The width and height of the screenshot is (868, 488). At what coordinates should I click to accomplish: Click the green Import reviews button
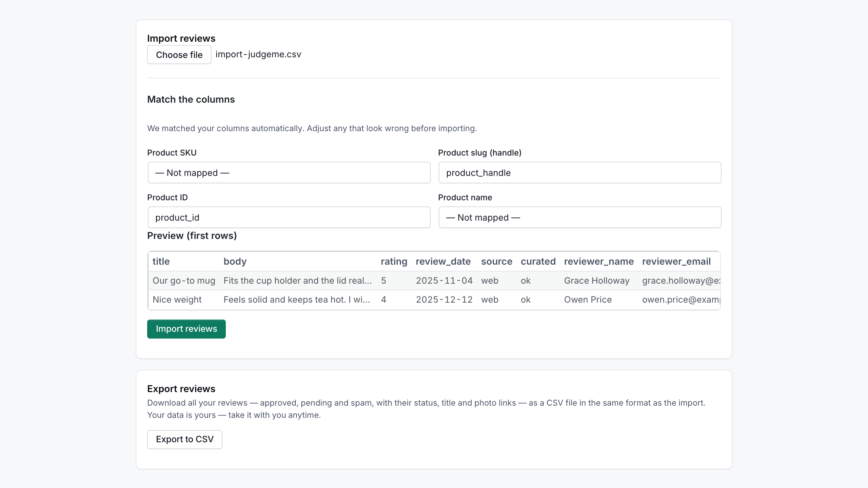point(186,329)
